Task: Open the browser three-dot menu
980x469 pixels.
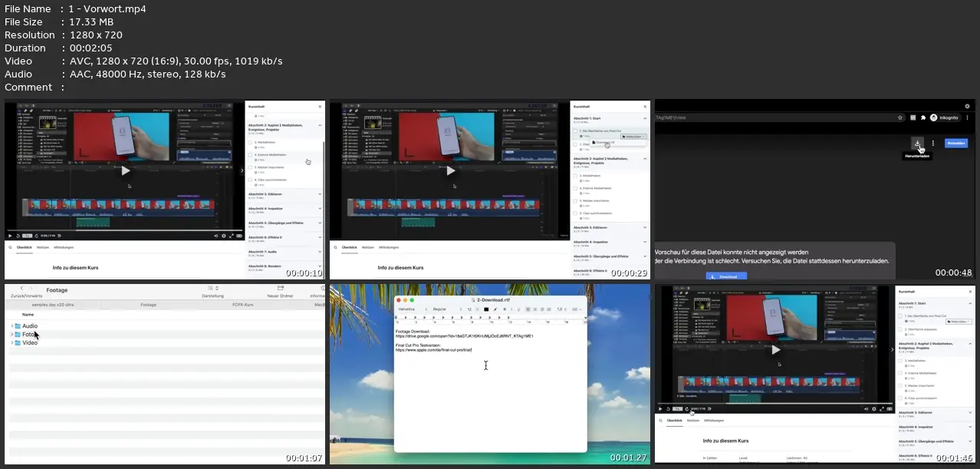Action: click(x=968, y=117)
